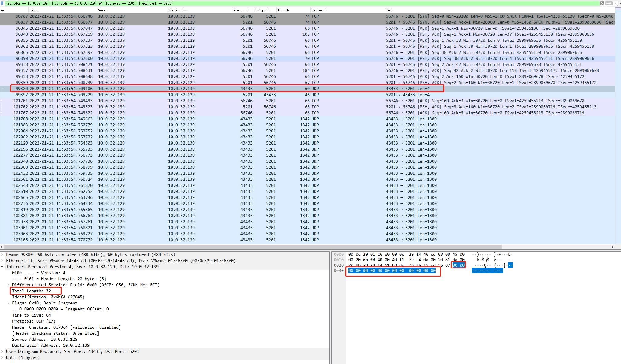The image size is (621, 364).
Task: Expand the User Datagram Protocol node
Action: (2, 352)
